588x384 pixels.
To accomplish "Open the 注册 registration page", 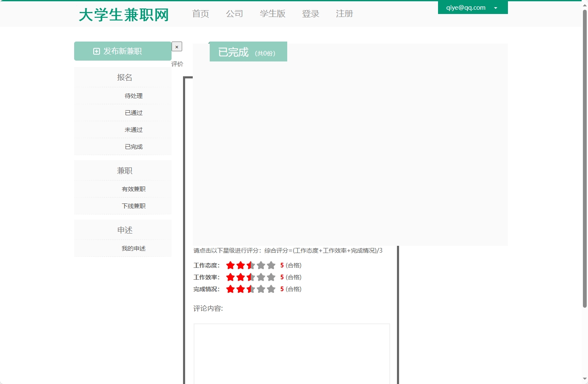I will click(x=344, y=14).
